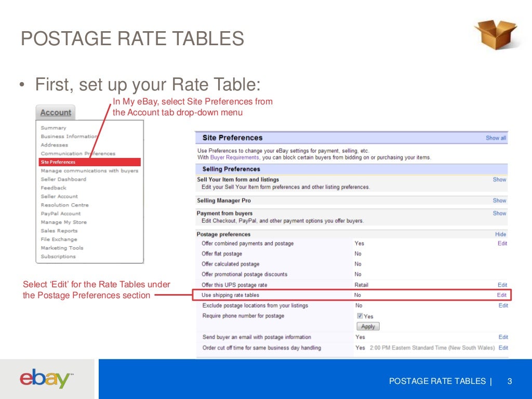
Task: Show Selling Manager Pro section
Action: click(x=499, y=201)
